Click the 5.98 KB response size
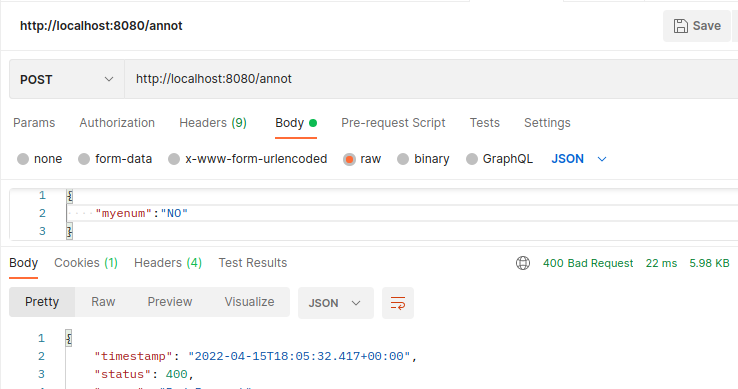The height and width of the screenshot is (389, 738). point(709,263)
